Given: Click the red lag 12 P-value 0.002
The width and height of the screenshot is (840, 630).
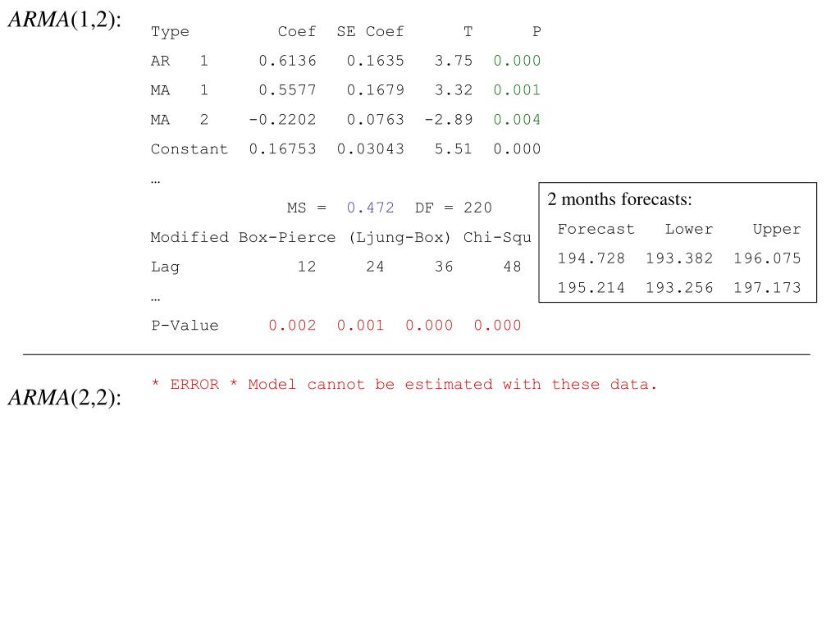Looking at the screenshot, I should 293,326.
